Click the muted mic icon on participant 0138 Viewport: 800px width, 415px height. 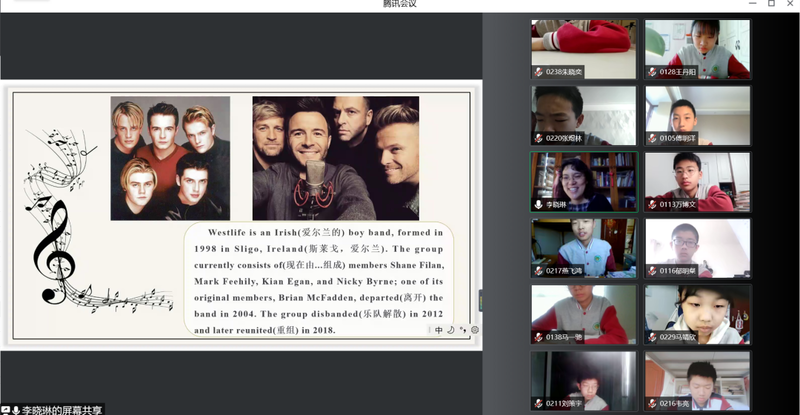coord(538,337)
